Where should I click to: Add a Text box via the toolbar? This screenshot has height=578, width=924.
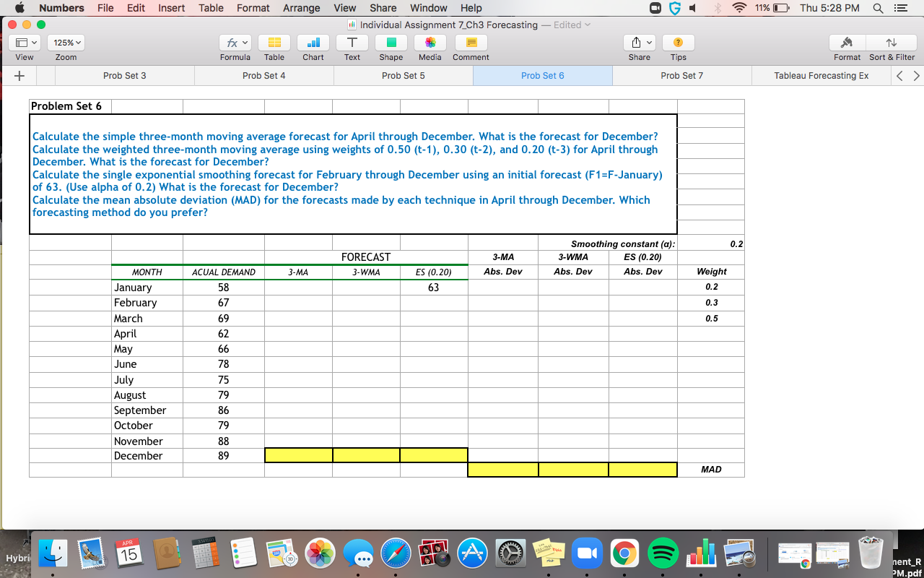tap(352, 43)
